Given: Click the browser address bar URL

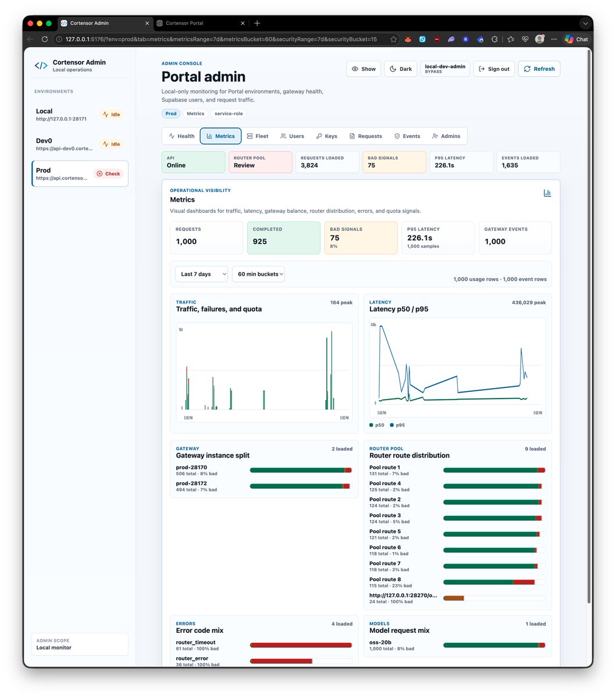Looking at the screenshot, I should point(221,39).
